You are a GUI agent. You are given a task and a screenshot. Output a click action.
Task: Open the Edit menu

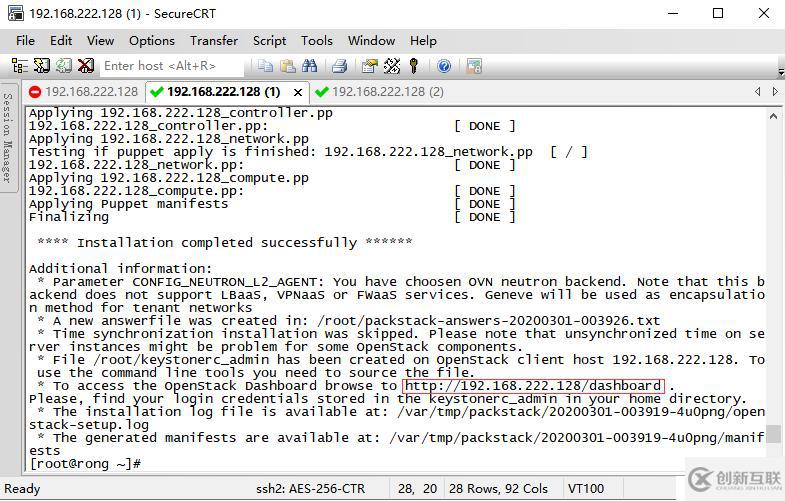(61, 41)
